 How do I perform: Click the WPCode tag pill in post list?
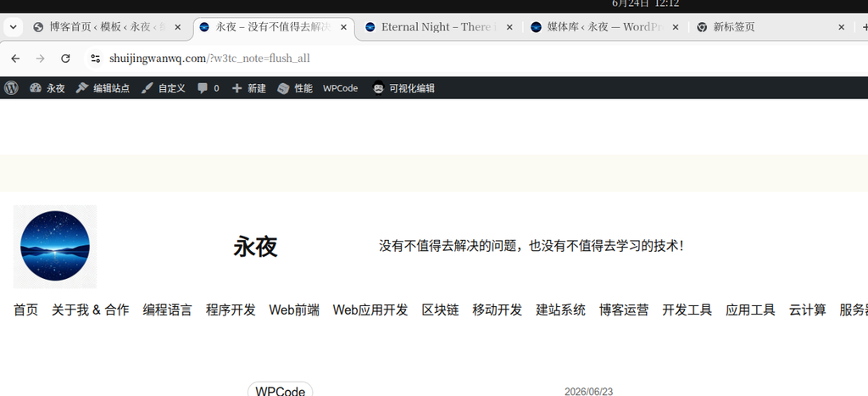pos(280,389)
